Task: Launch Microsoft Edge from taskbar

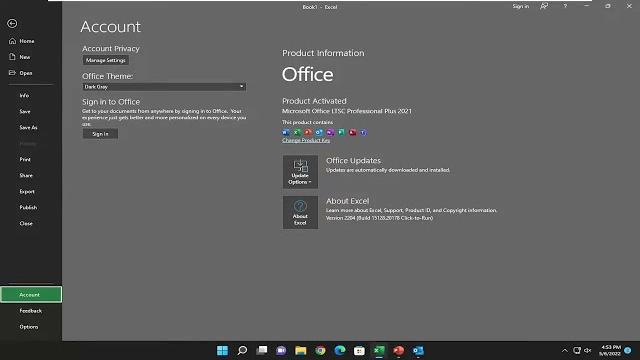Action: click(x=340, y=351)
